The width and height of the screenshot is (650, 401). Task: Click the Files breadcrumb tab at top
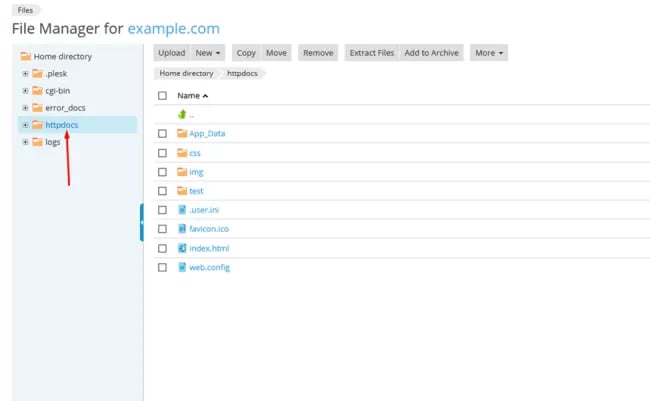coord(25,10)
